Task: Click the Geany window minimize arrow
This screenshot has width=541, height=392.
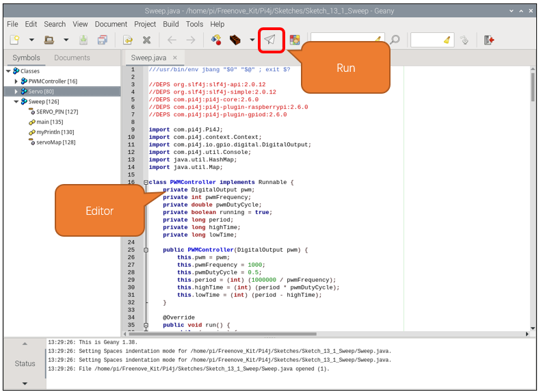Action: [512, 11]
